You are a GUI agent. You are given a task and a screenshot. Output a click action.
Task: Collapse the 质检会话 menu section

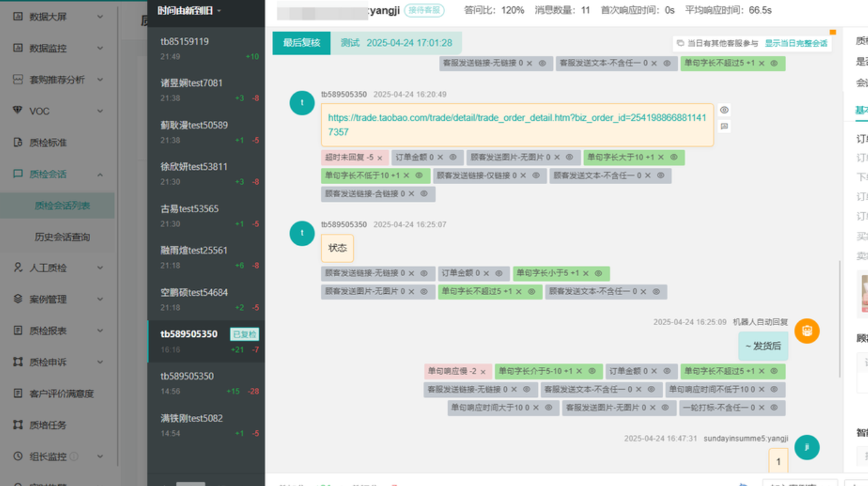click(58, 173)
